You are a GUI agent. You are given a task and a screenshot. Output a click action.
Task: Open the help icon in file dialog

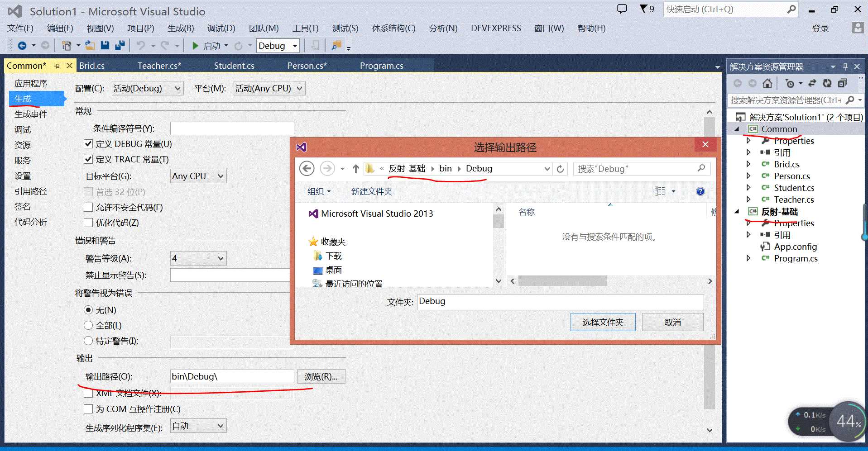pyautogui.click(x=700, y=191)
